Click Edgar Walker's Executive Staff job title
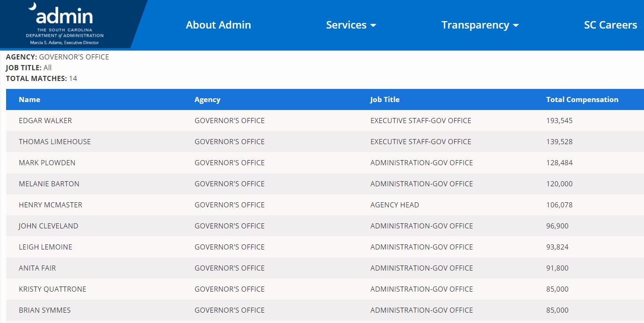644x323 pixels. tap(421, 120)
